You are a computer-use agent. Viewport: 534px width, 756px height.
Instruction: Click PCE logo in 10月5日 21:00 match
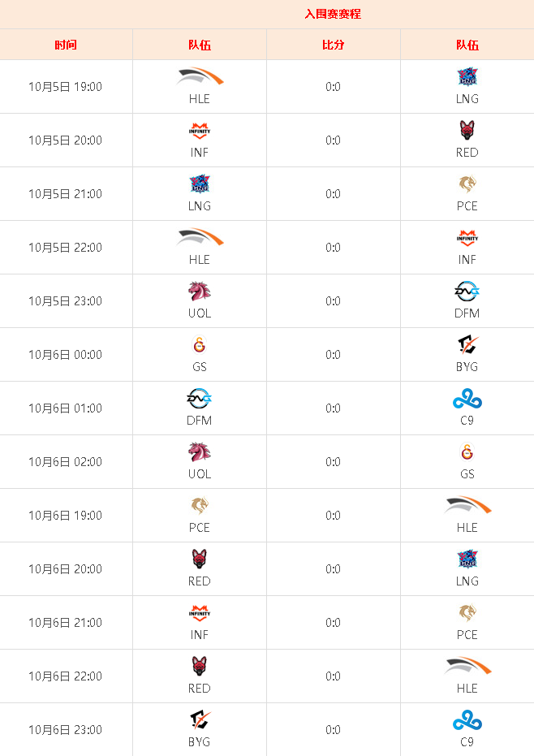click(x=467, y=184)
